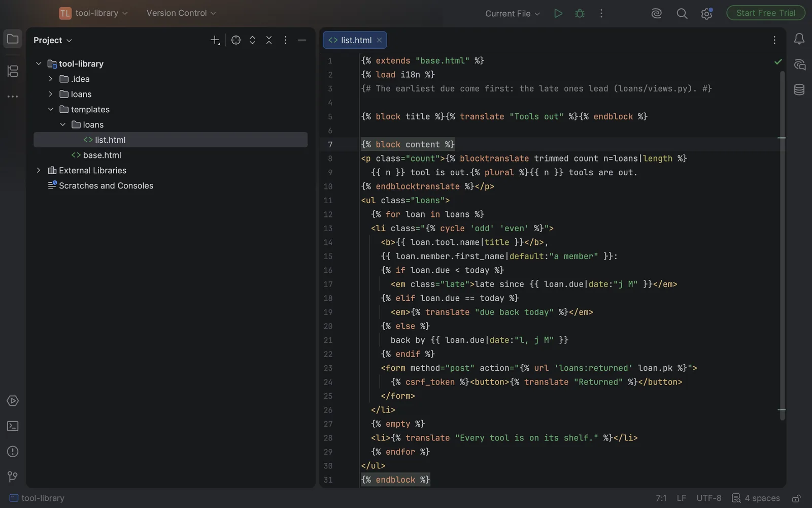Collapse the templates folder
812x508 pixels.
50,109
